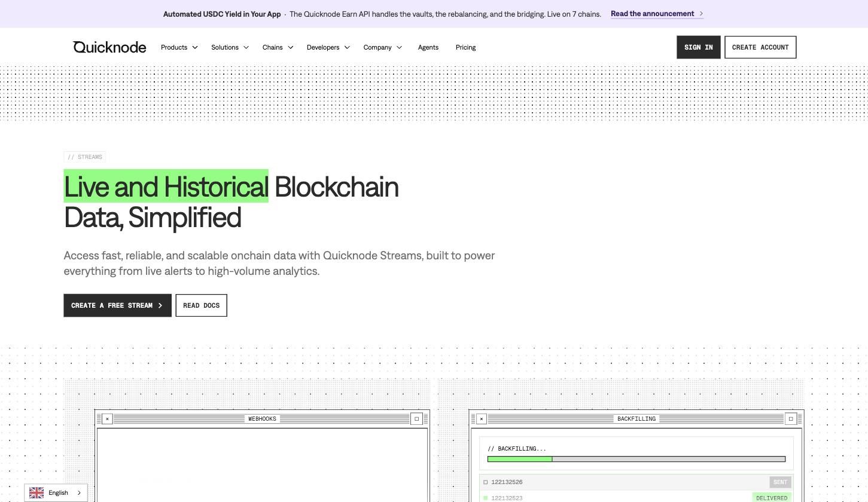This screenshot has height=502, width=868.
Task: Expand the Solutions dropdown chevron
Action: coord(246,47)
